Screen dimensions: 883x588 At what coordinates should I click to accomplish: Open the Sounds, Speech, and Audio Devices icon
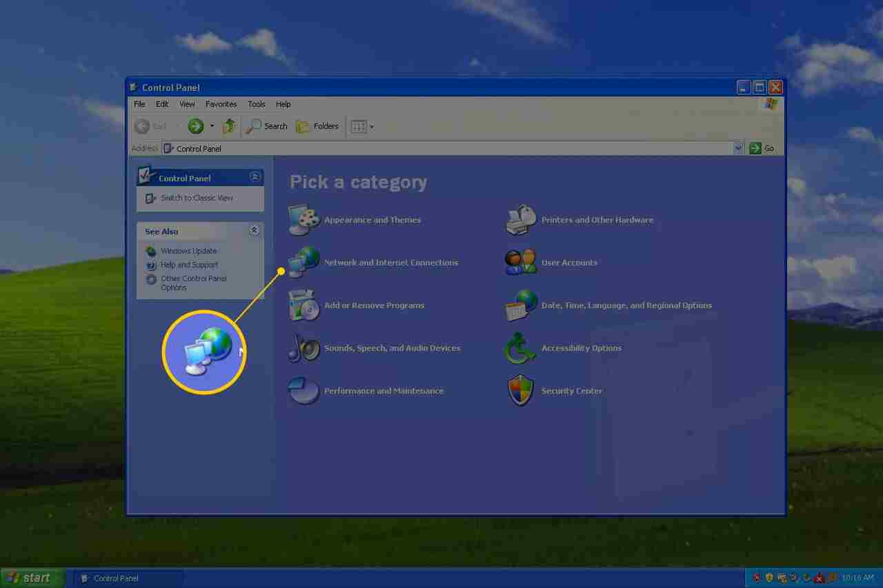[x=304, y=348]
